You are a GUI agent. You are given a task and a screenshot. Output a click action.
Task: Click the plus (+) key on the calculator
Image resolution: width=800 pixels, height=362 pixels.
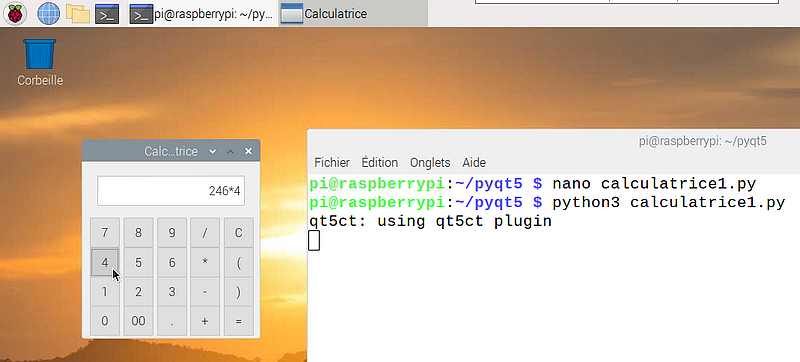205,321
